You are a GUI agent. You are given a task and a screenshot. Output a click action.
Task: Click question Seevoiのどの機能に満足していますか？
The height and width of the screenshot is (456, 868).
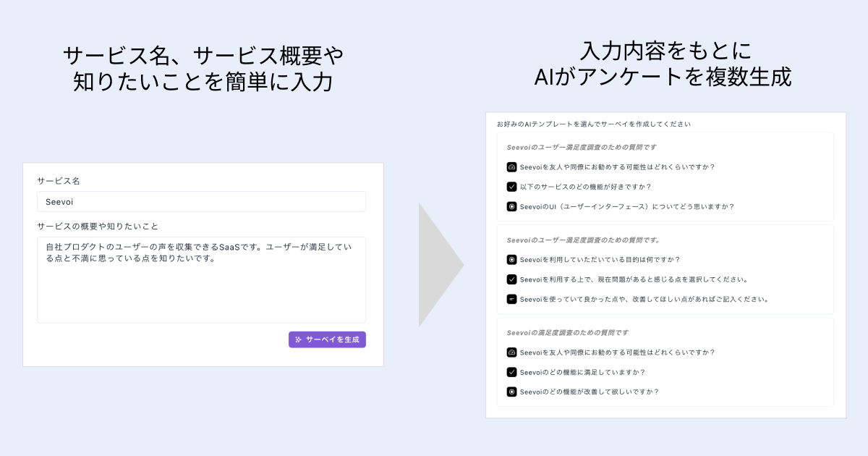click(x=582, y=372)
